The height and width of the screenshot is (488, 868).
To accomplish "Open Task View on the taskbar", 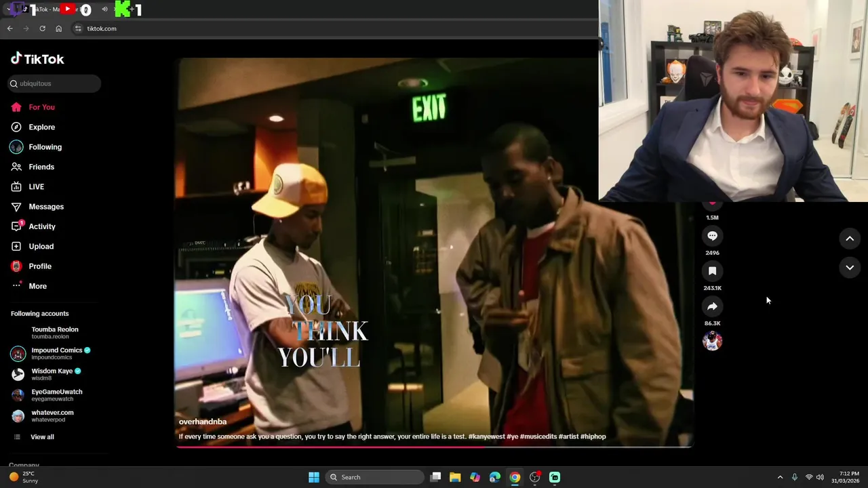I will coord(436,477).
